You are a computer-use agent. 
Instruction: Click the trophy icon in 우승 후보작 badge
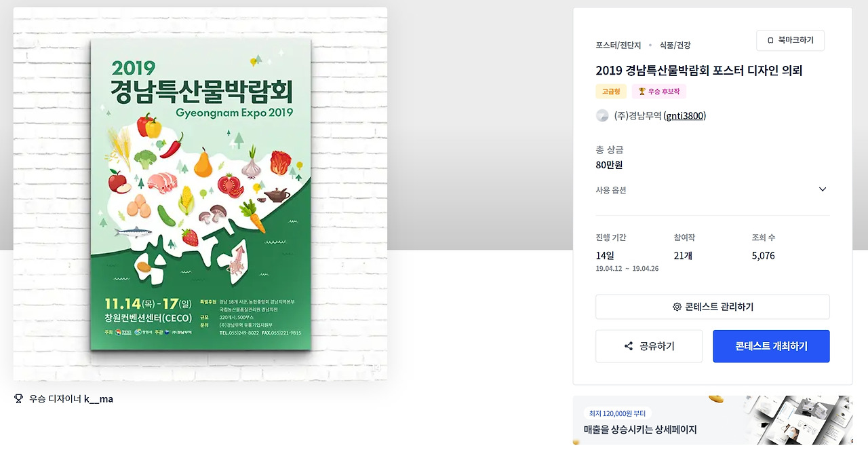tap(642, 92)
